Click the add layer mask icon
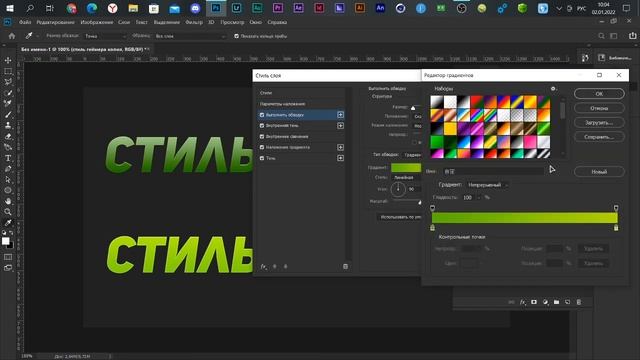640x360 pixels. click(x=534, y=302)
